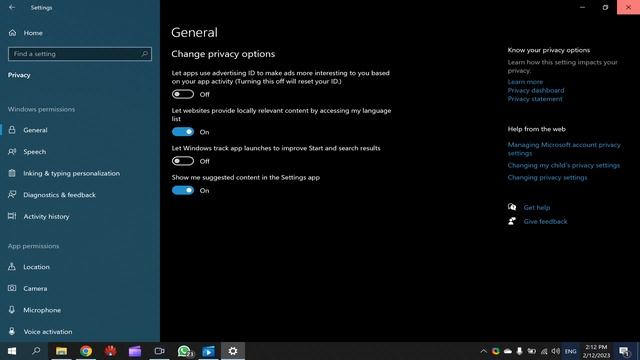Minimize the Settings window
This screenshot has width=640, height=360.
click(x=582, y=7)
